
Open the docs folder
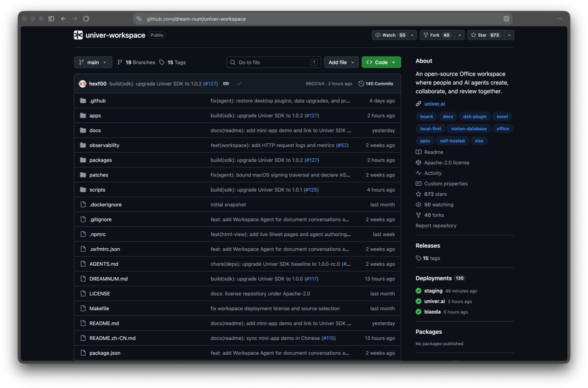tap(95, 131)
